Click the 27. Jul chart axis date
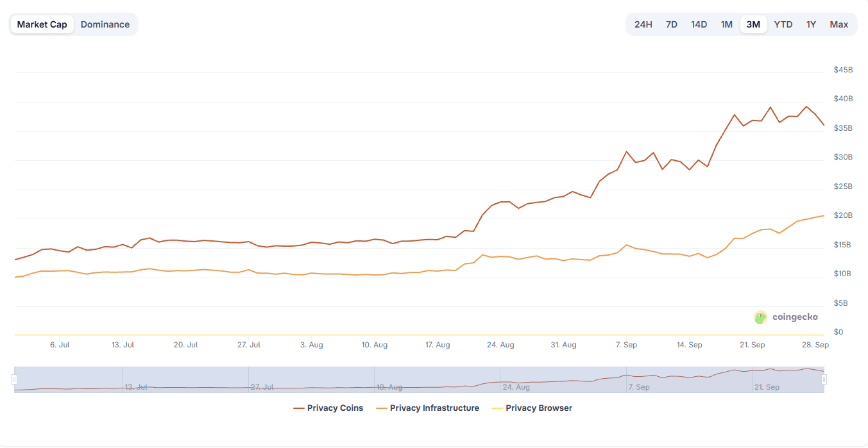The height and width of the screenshot is (448, 868). pos(248,345)
